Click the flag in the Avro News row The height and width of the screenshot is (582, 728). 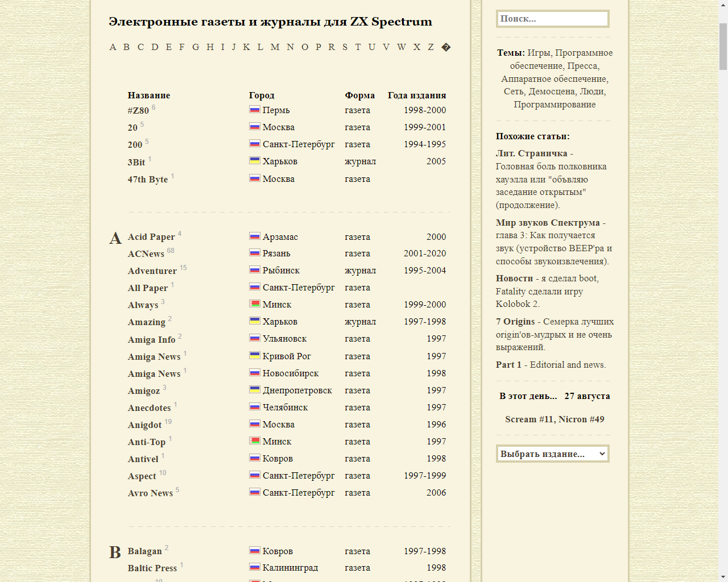coord(255,492)
